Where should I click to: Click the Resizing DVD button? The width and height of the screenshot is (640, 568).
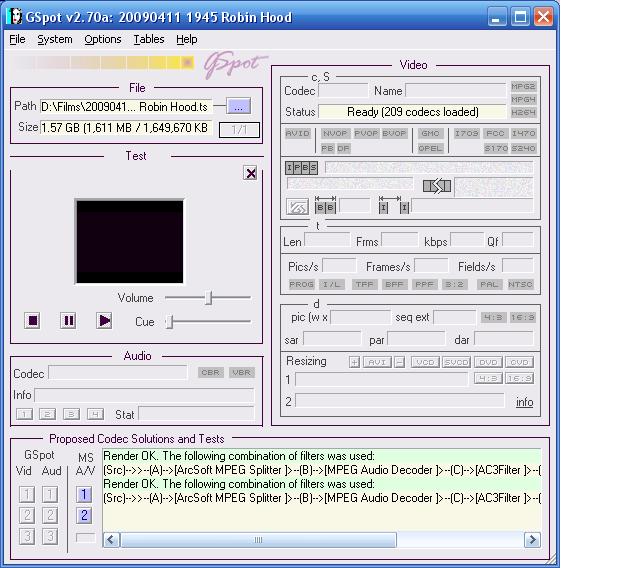click(x=488, y=362)
